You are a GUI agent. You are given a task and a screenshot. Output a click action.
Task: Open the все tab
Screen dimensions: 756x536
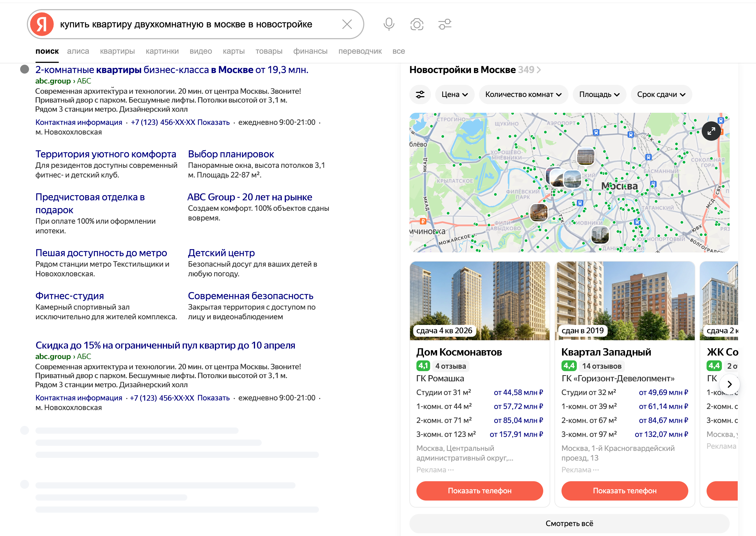[x=398, y=51]
